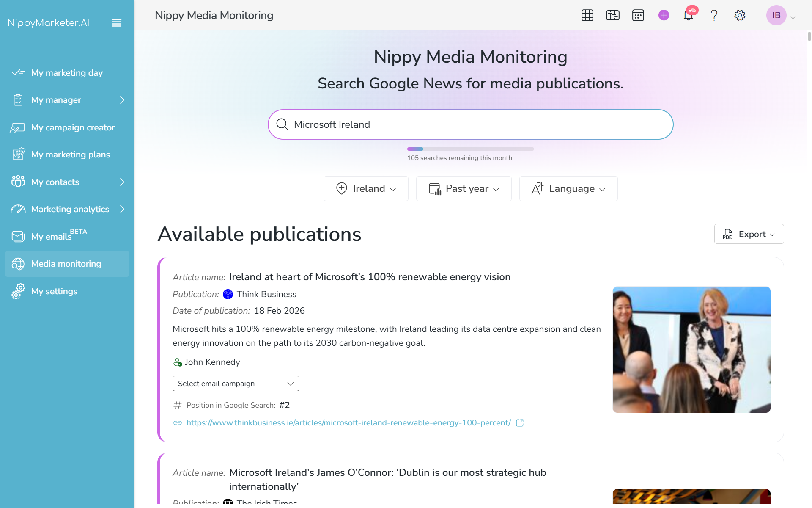Screen dimensions: 812x508
Task: Click the hash position icon
Action: (178, 405)
